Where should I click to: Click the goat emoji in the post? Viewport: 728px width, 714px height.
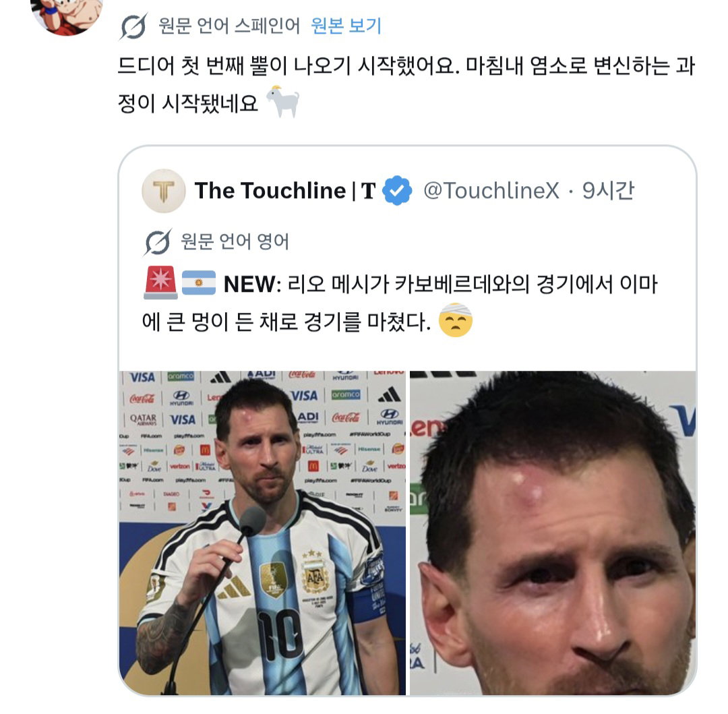tap(282, 102)
